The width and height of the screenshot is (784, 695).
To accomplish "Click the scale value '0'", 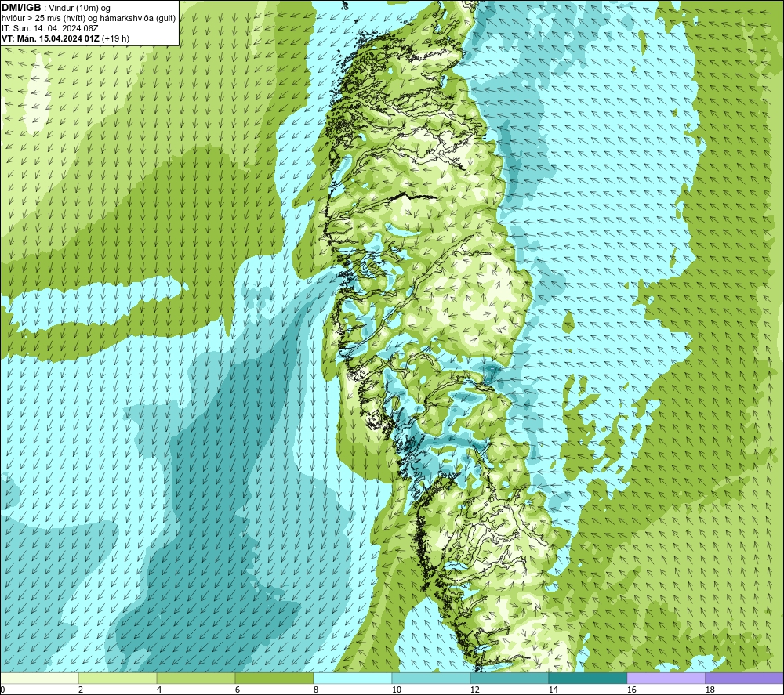I will pyautogui.click(x=3, y=690).
